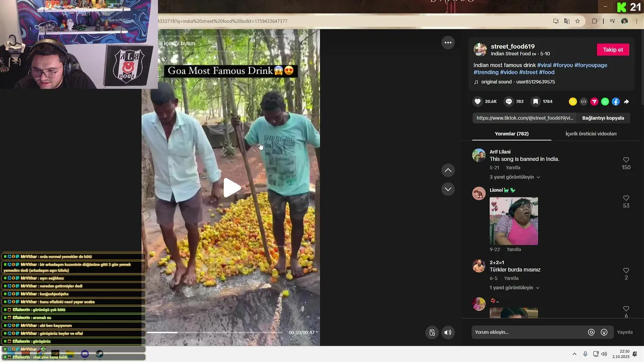This screenshot has width=644, height=362.
Task: Like the video with the heart icon
Action: point(477,102)
